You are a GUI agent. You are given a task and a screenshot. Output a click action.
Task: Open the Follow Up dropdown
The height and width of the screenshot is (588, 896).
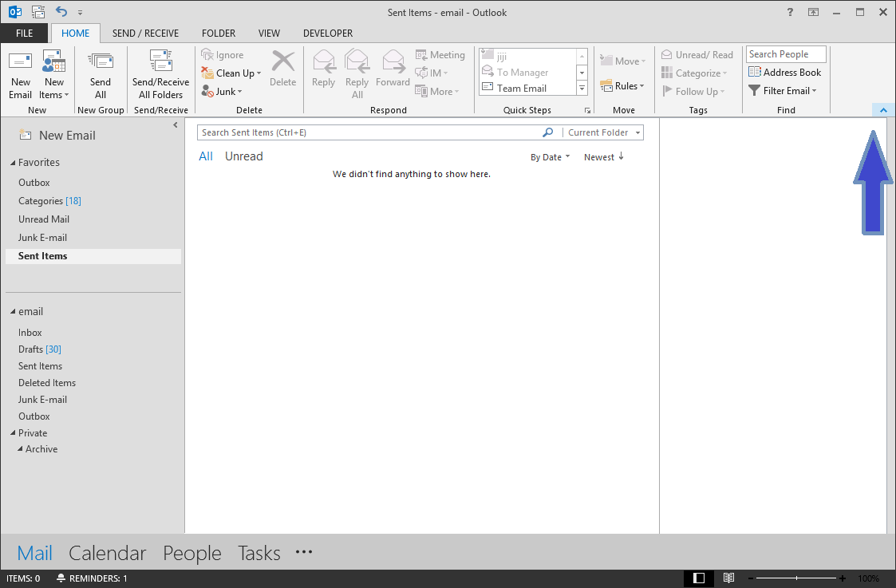[x=722, y=92]
